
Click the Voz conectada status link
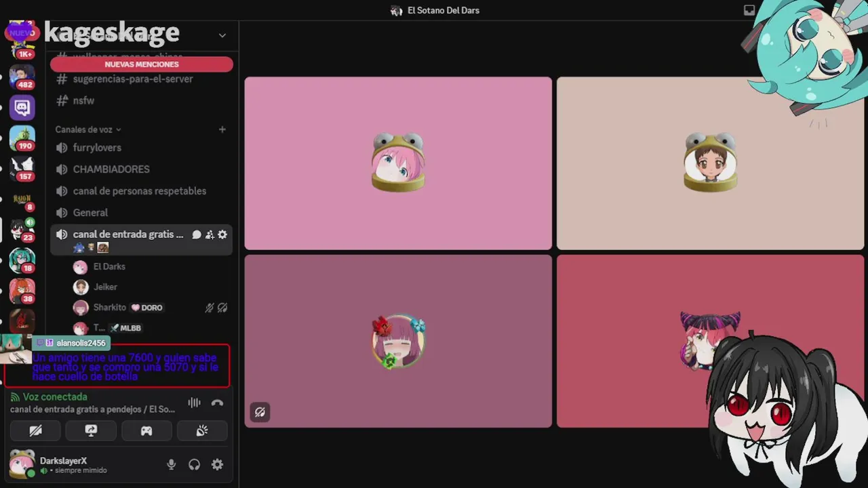point(55,397)
